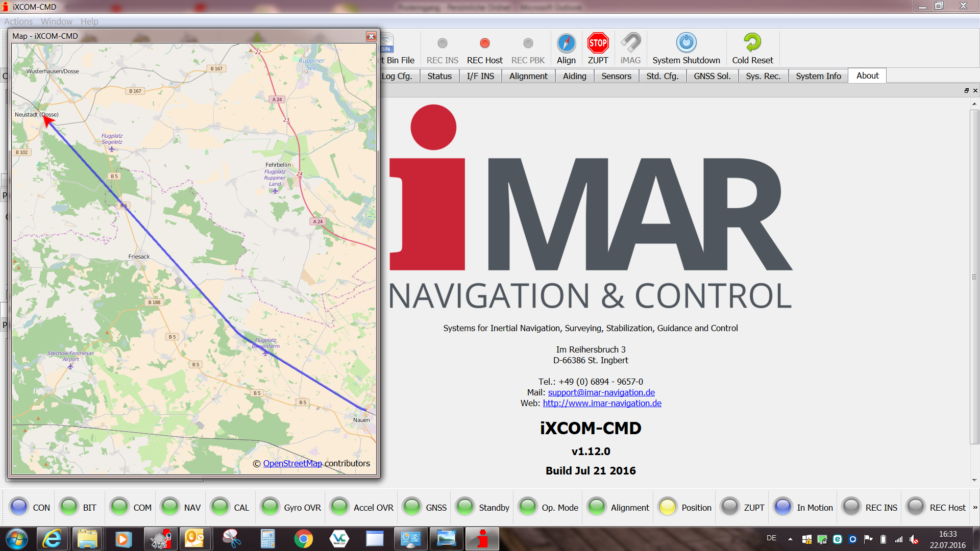Show hidden system tray icons
The height and width of the screenshot is (551, 980).
tap(790, 539)
